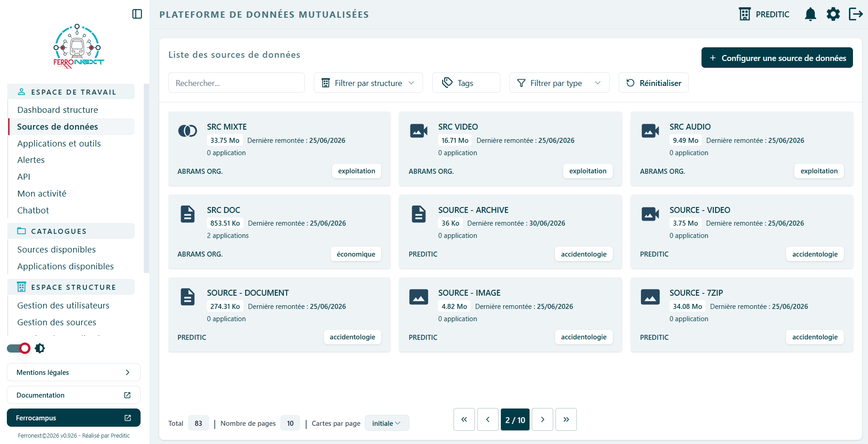Open the SOURCE - DOCUMENT card title
This screenshot has width=868, height=444.
pos(248,293)
